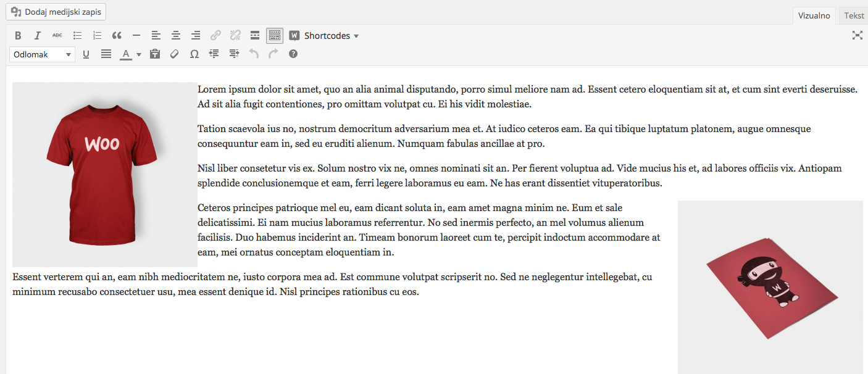Toggle underline formatting

point(86,54)
